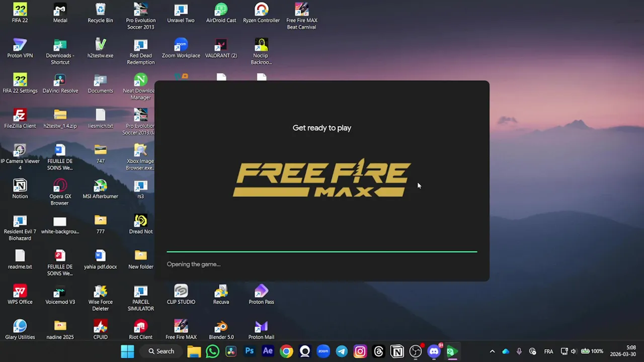
Task: Select the VALORANT (2) shortcut
Action: point(221,48)
